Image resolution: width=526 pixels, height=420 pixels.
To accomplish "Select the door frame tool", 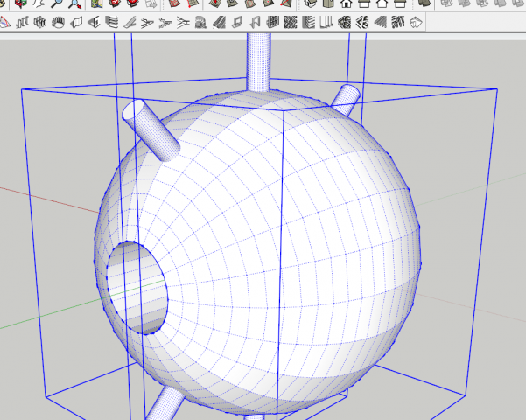I will 255,23.
